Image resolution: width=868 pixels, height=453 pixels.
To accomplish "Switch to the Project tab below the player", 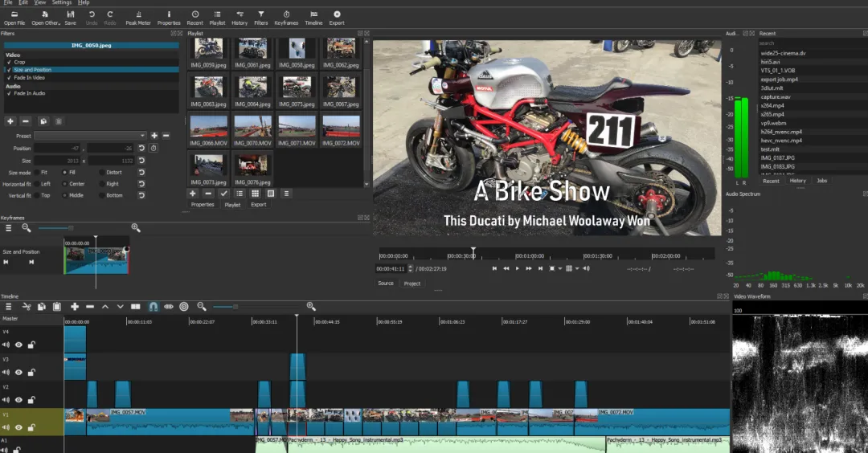I will [412, 284].
